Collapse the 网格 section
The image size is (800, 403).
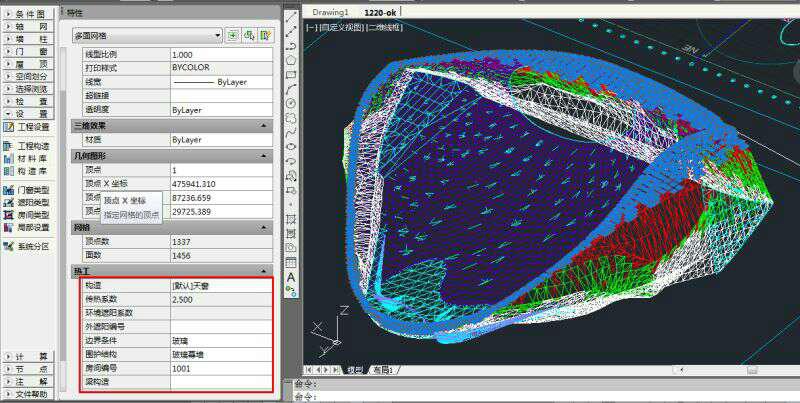pyautogui.click(x=264, y=227)
